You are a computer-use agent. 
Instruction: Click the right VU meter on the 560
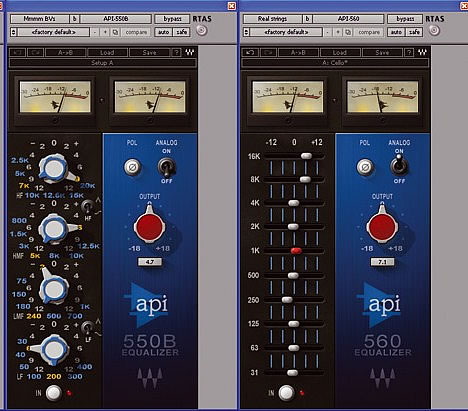point(382,97)
